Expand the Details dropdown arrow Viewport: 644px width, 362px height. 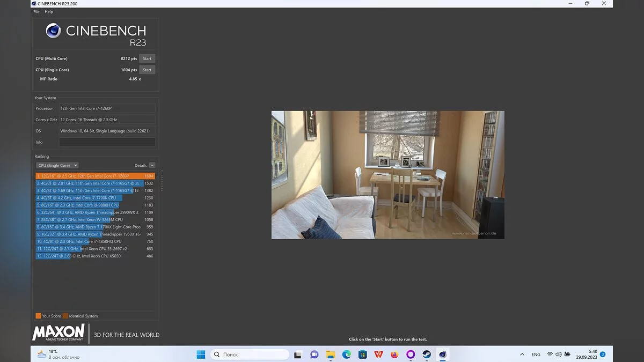(x=152, y=166)
